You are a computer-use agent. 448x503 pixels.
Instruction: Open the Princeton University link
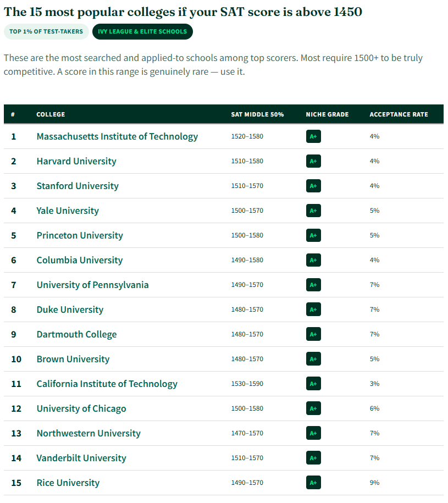[80, 235]
